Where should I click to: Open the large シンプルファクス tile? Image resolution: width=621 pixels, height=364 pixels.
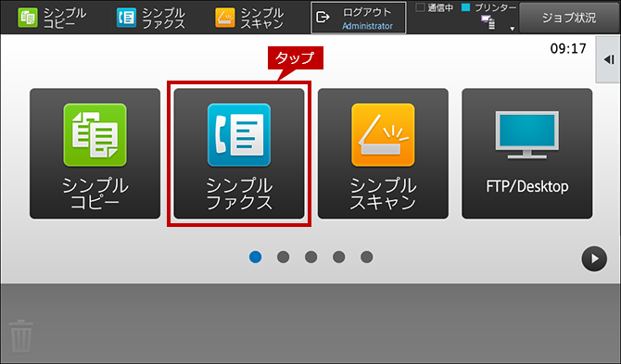click(239, 154)
